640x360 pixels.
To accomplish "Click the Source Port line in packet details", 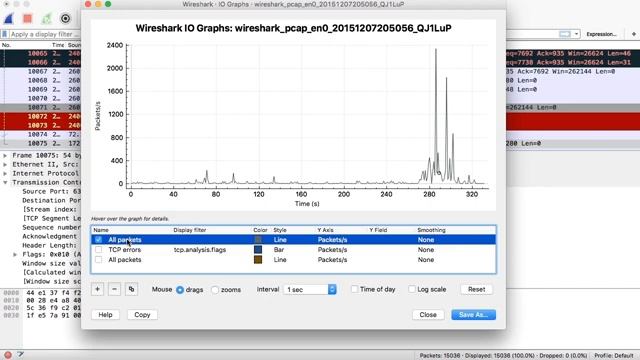I will click(x=51, y=191).
